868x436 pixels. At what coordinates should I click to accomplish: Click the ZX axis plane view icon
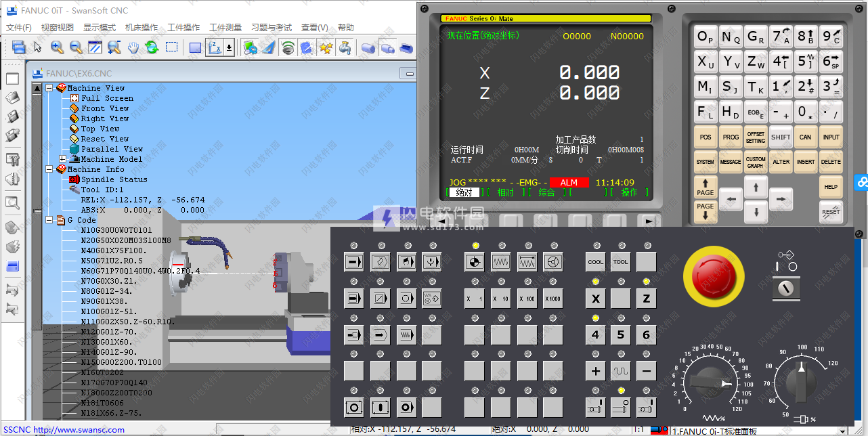[x=214, y=47]
